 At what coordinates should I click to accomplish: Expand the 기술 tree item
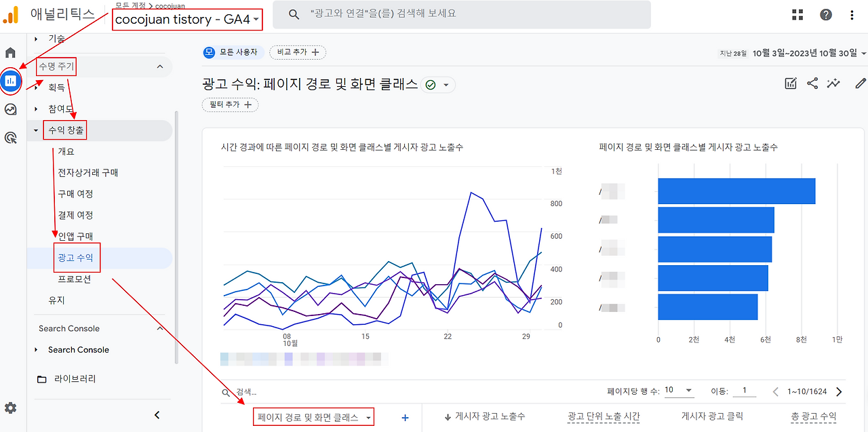click(36, 39)
